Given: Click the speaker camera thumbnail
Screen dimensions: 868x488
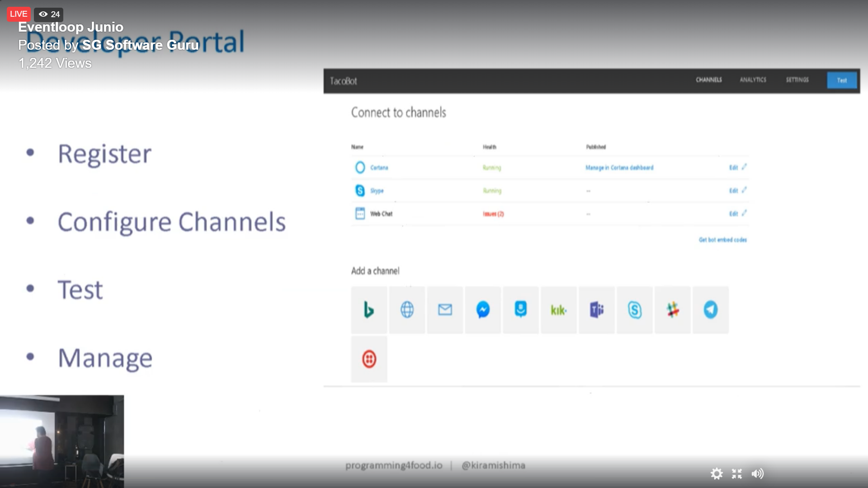Looking at the screenshot, I should [62, 441].
